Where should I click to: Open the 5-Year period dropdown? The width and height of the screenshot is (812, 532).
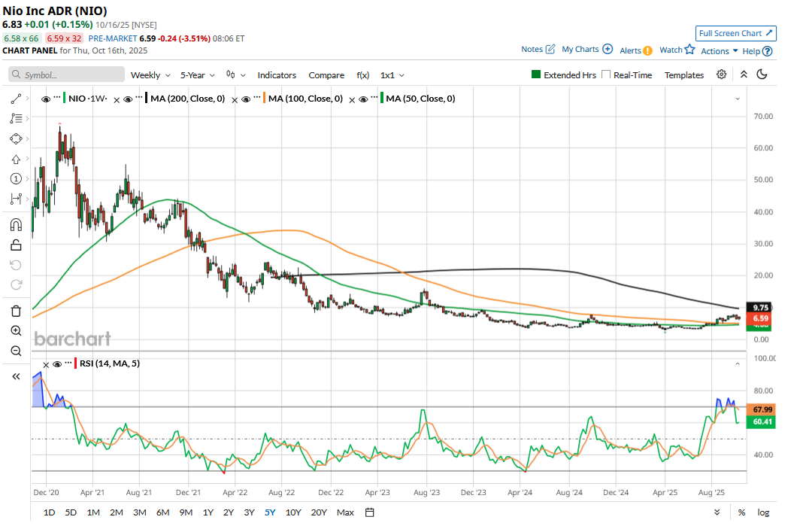[197, 75]
